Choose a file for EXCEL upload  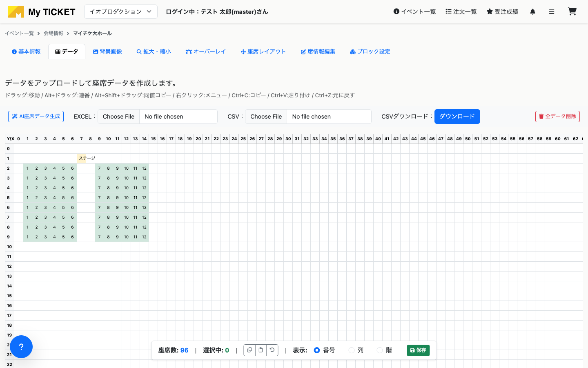pyautogui.click(x=118, y=117)
